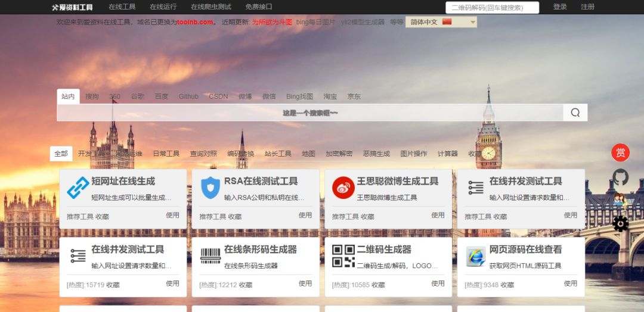Click 使用 on the 王思聪微博生成工具 card
This screenshot has width=644, height=312.
438,215
